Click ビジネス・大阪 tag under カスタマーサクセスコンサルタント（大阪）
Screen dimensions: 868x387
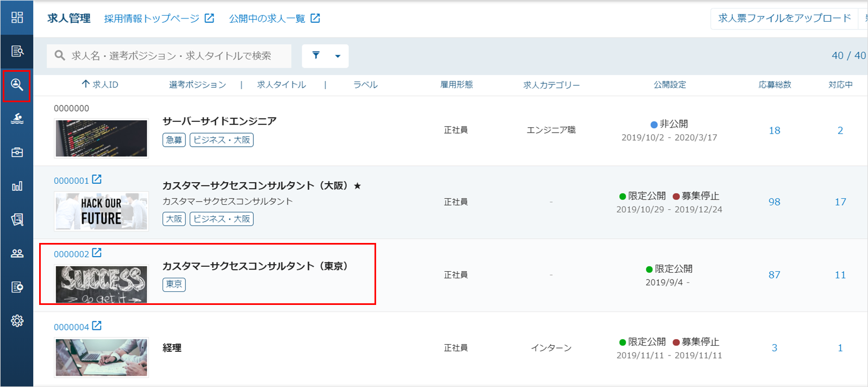(222, 219)
